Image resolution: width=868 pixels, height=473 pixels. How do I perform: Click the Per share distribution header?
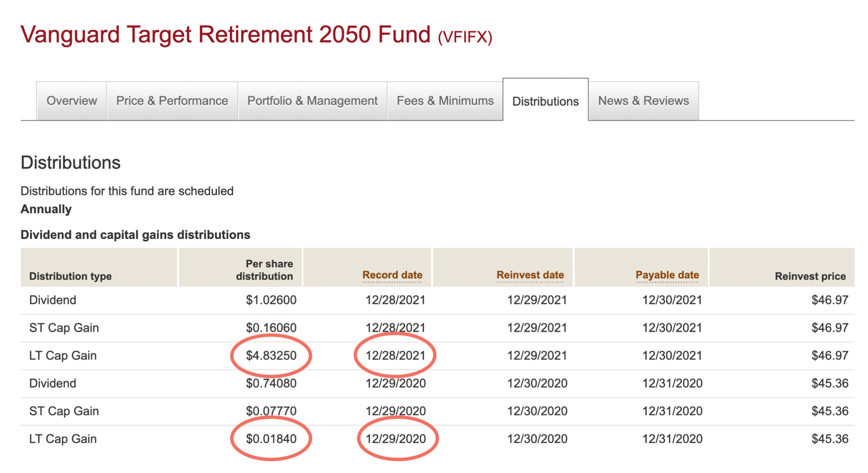(265, 270)
